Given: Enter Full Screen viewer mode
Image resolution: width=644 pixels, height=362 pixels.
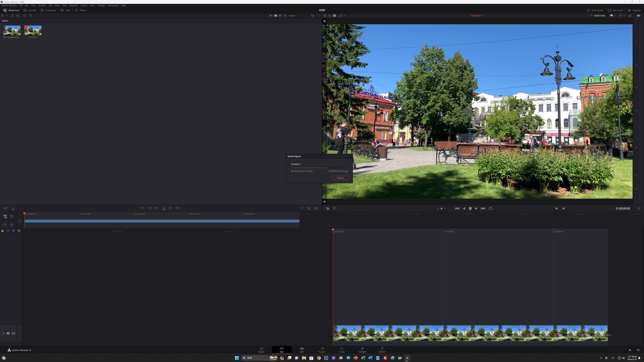Looking at the screenshot, I should tap(615, 10).
